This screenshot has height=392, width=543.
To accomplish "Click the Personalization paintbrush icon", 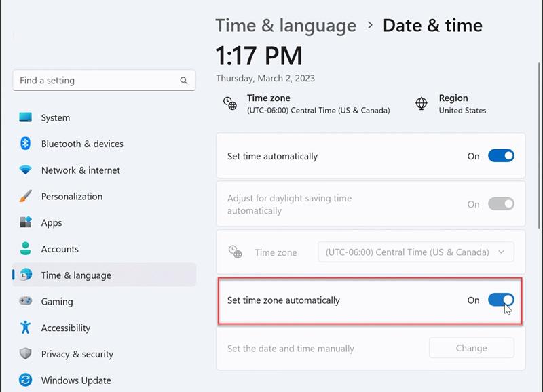I will pyautogui.click(x=26, y=197).
